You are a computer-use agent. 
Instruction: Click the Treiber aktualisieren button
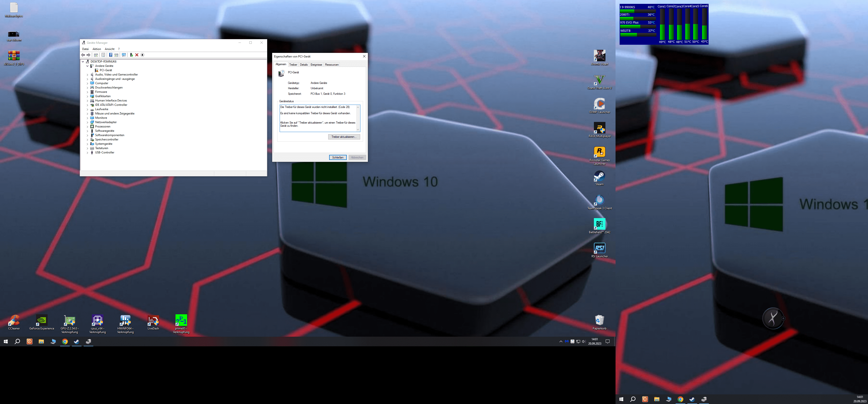pyautogui.click(x=344, y=137)
